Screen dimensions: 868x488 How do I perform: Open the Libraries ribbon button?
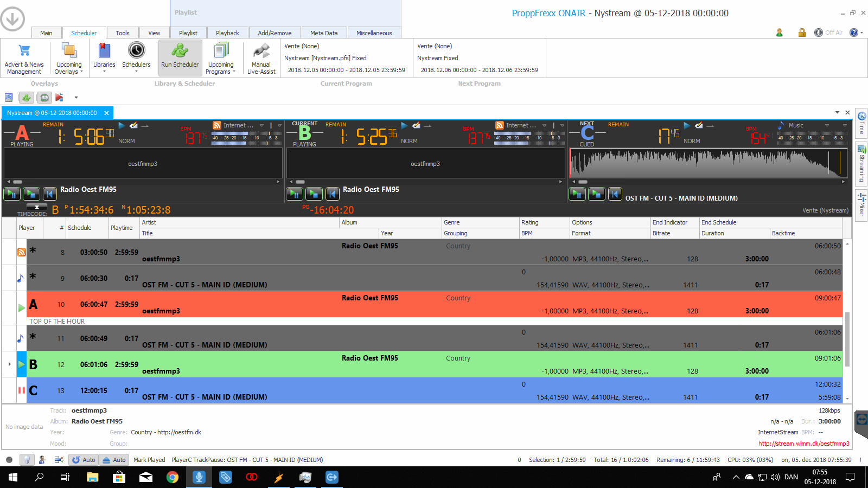pyautogui.click(x=104, y=59)
